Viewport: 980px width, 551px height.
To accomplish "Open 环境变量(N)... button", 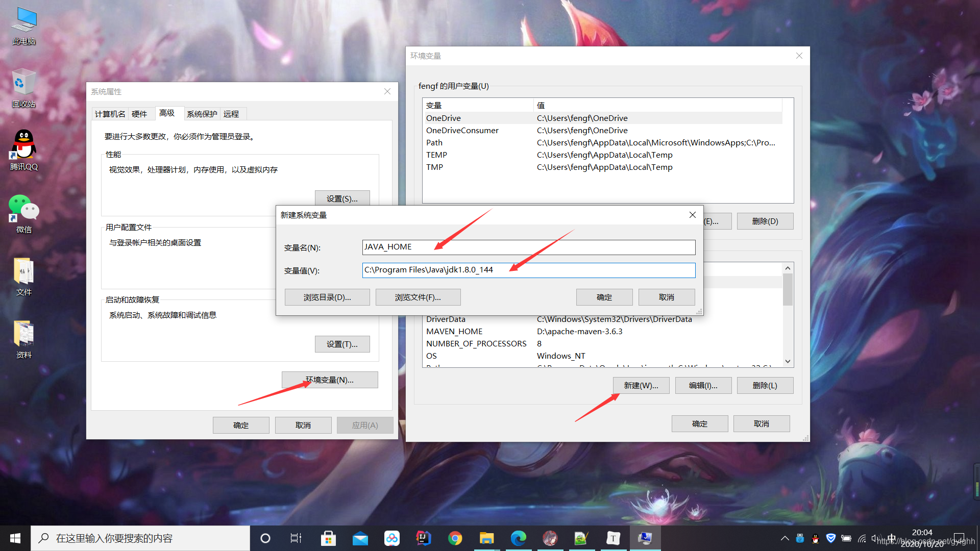I will [330, 380].
